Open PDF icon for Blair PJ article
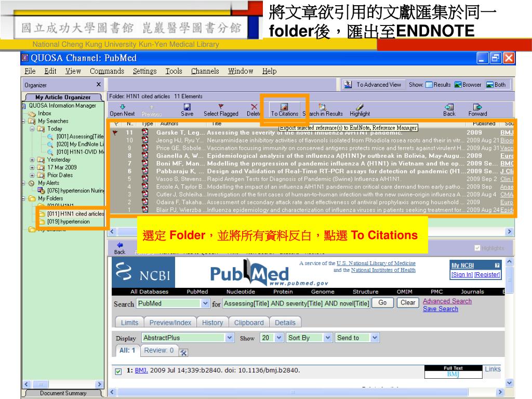 coord(145,209)
